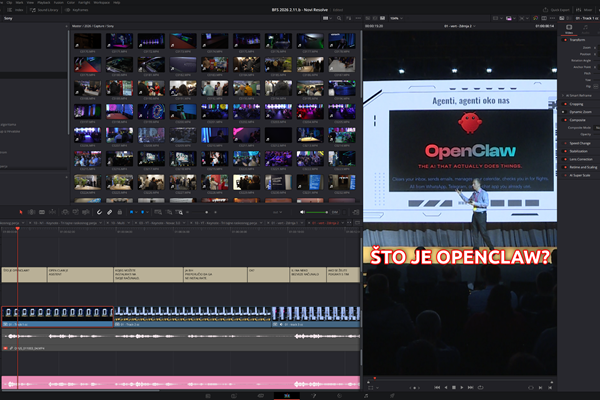This screenshot has width=600, height=400.
Task: Open media pool three-dot options menu
Action: [358, 18]
